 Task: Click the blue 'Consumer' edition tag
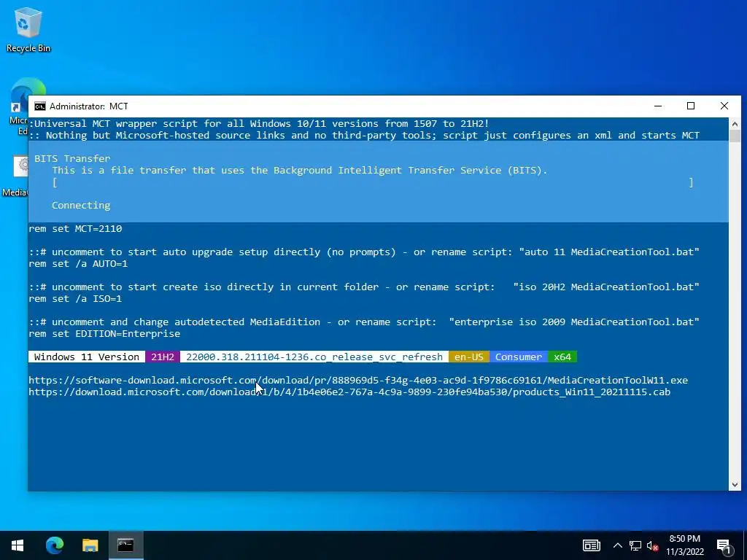coord(519,357)
